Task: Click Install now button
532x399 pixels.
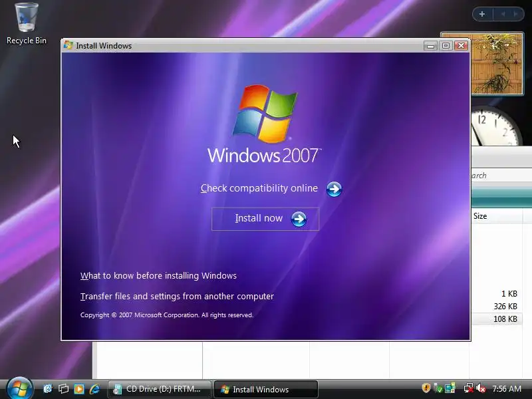Action: coord(265,219)
